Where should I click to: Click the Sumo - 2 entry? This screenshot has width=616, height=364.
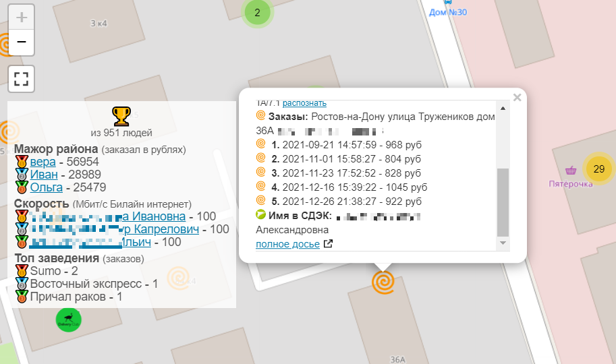(54, 271)
